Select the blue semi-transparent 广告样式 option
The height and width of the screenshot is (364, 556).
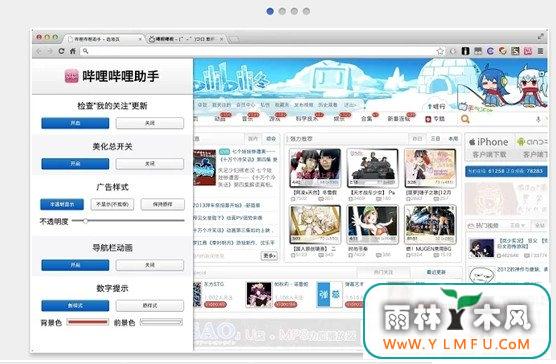tap(62, 205)
